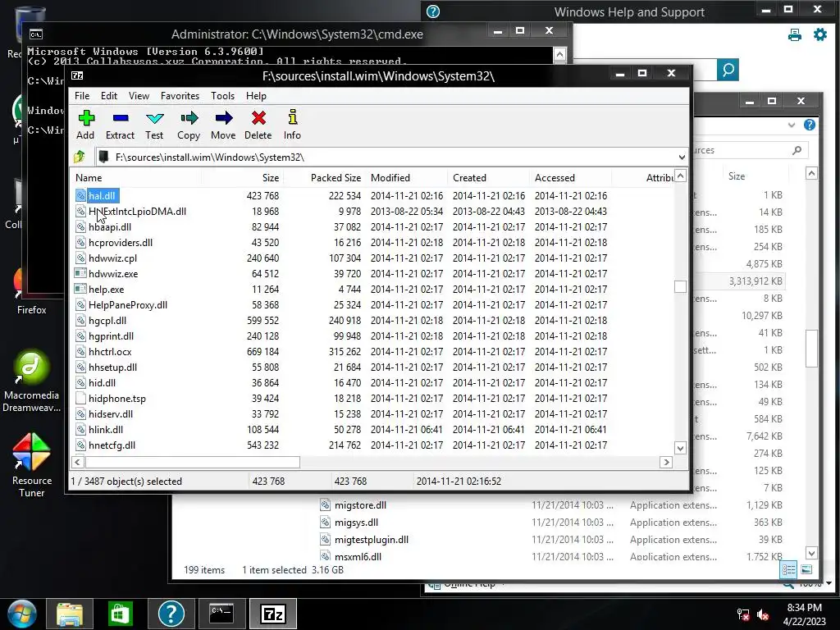
Task: Click the taskbar clock showing 8:34 PM
Action: (804, 608)
